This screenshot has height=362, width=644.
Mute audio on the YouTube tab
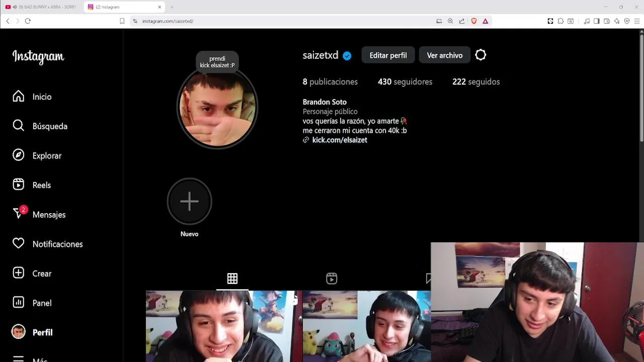pos(15,7)
